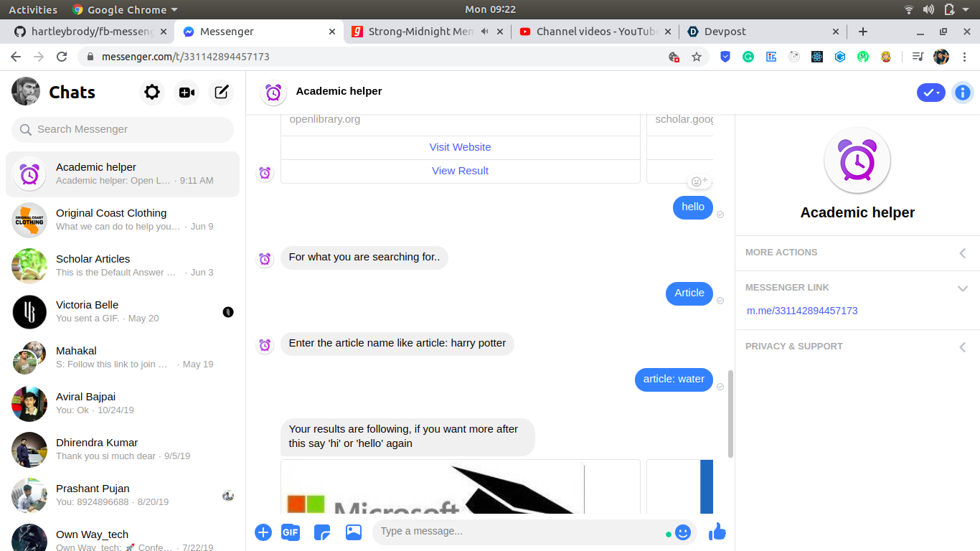
Task: Open Google Chrome app menu
Action: point(125,9)
